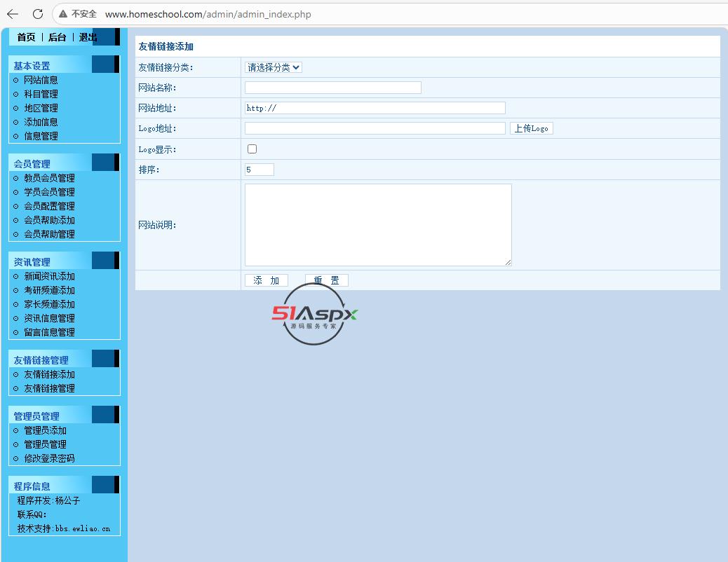
Task: Open 科目管理 in the sidebar
Action: [41, 94]
